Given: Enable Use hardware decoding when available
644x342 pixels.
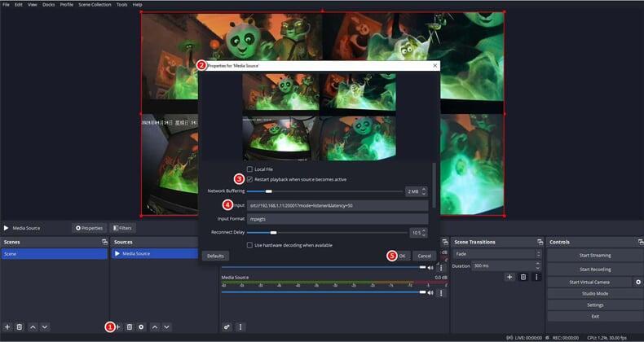Looking at the screenshot, I should (x=249, y=245).
